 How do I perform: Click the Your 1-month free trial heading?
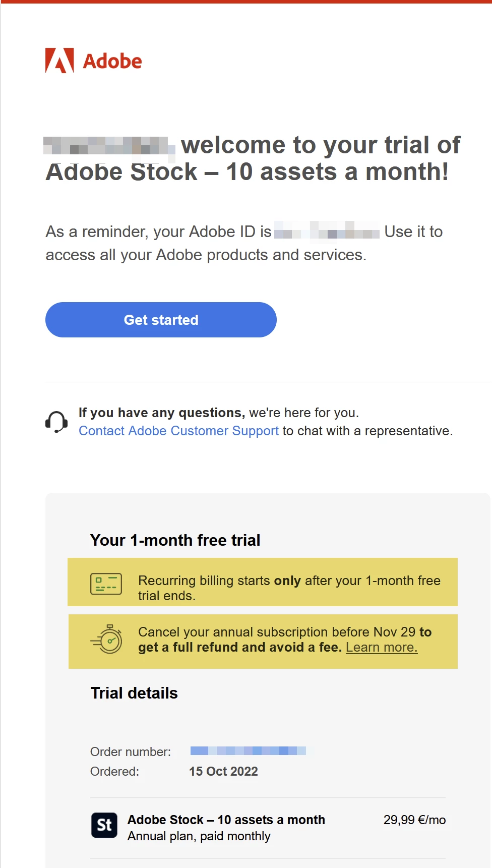175,540
